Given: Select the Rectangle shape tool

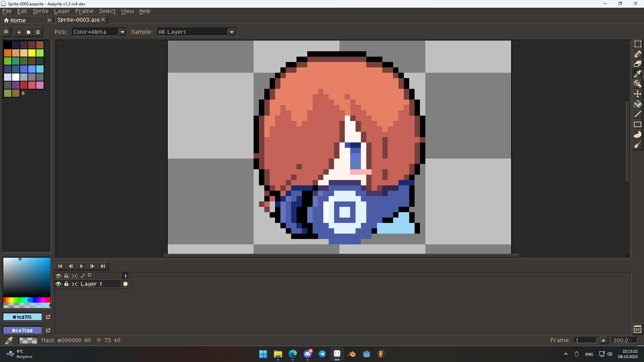Looking at the screenshot, I should coord(638,124).
